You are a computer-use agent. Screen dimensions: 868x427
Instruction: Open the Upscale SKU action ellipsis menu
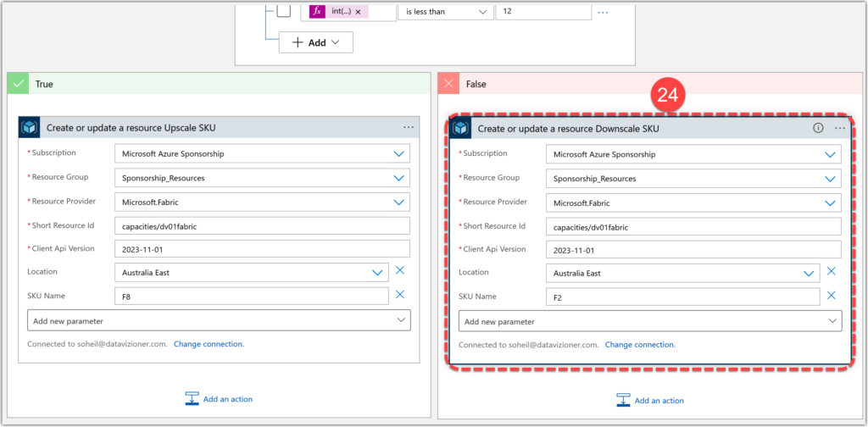[x=409, y=128]
